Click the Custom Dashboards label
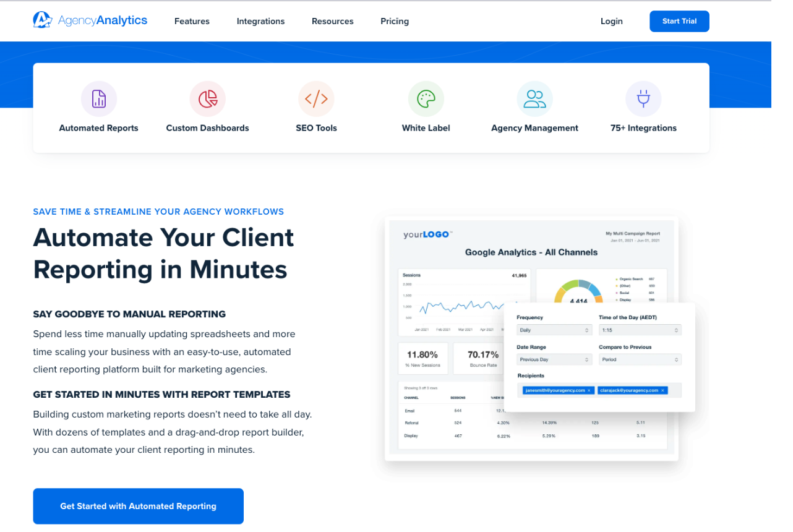 coord(208,128)
